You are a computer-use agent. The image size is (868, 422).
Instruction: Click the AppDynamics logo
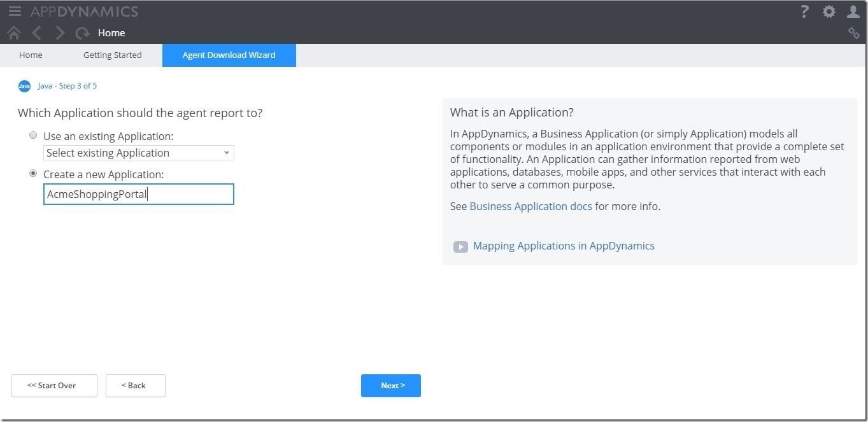(x=84, y=11)
